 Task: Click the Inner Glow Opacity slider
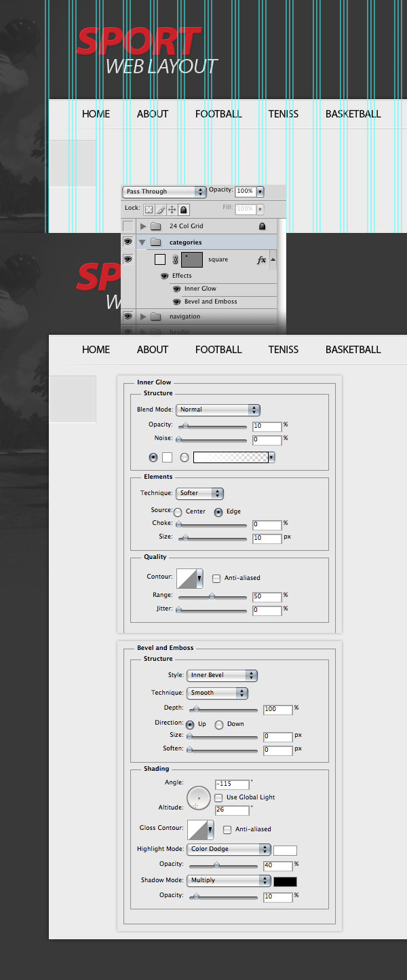(x=212, y=426)
